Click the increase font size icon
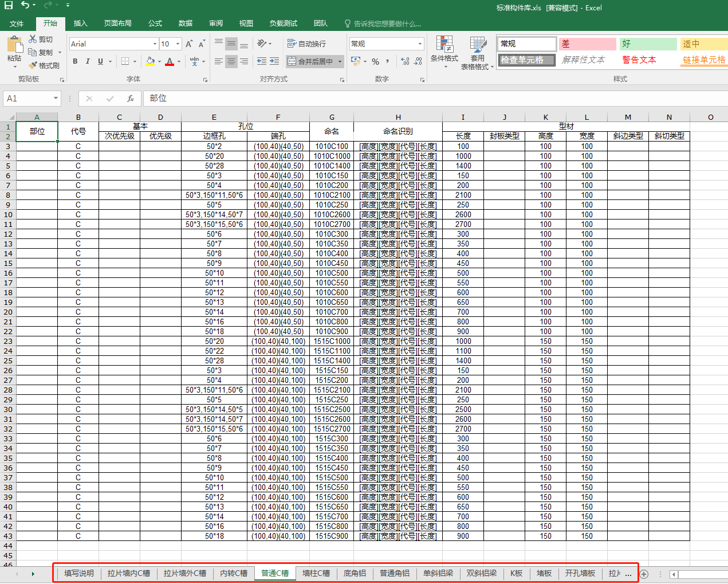 pos(190,44)
